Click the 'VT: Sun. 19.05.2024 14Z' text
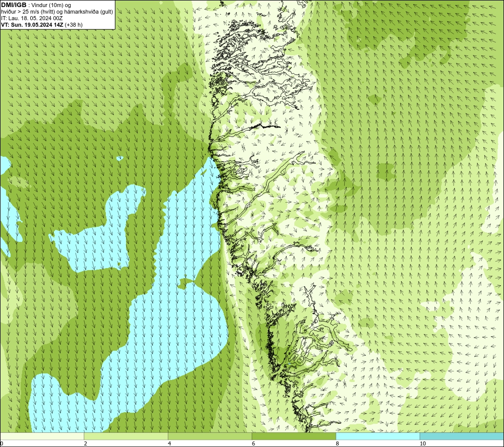 coord(32,25)
